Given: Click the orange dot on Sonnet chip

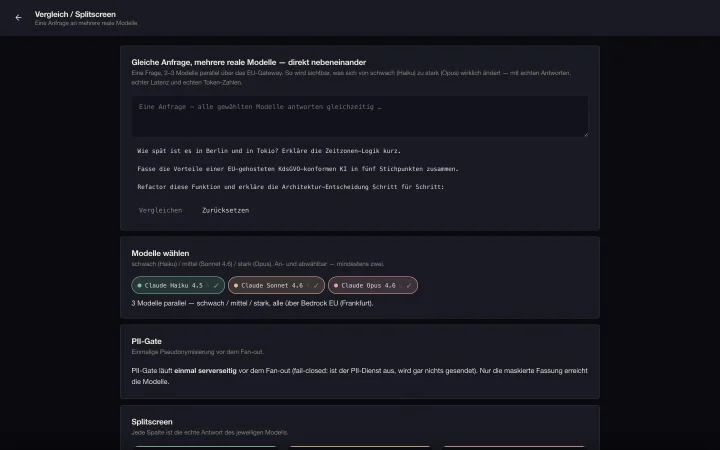Looking at the screenshot, I should [236, 285].
